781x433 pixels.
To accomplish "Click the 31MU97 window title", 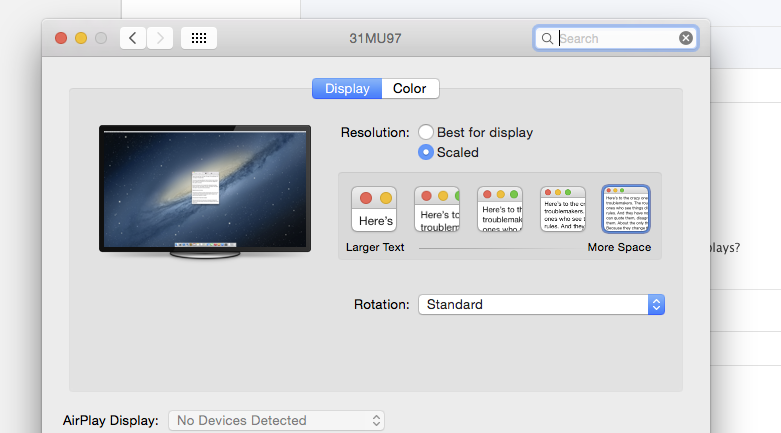I will tap(375, 38).
